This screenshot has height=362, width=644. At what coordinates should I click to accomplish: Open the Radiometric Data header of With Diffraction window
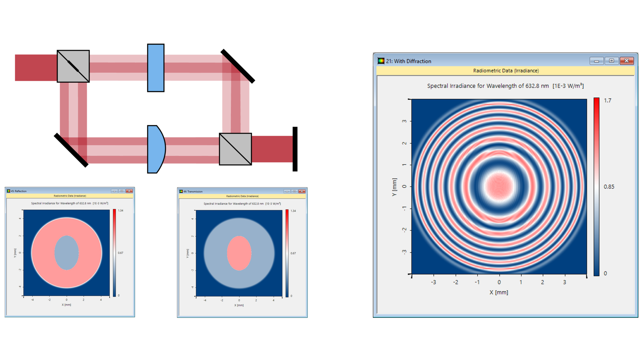tap(506, 70)
